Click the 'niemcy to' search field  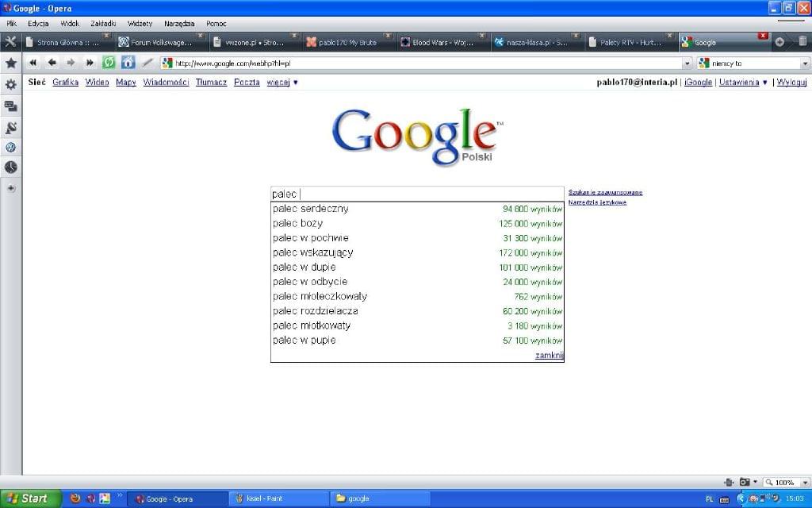pos(755,63)
